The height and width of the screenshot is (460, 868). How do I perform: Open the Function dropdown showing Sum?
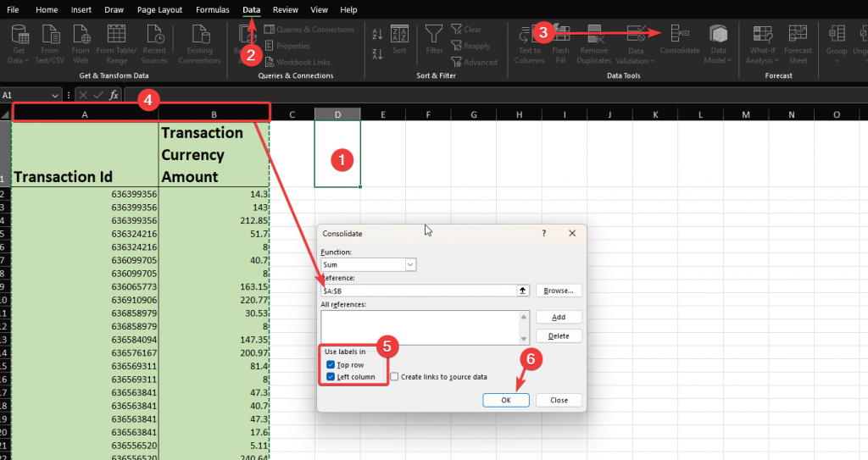point(410,265)
